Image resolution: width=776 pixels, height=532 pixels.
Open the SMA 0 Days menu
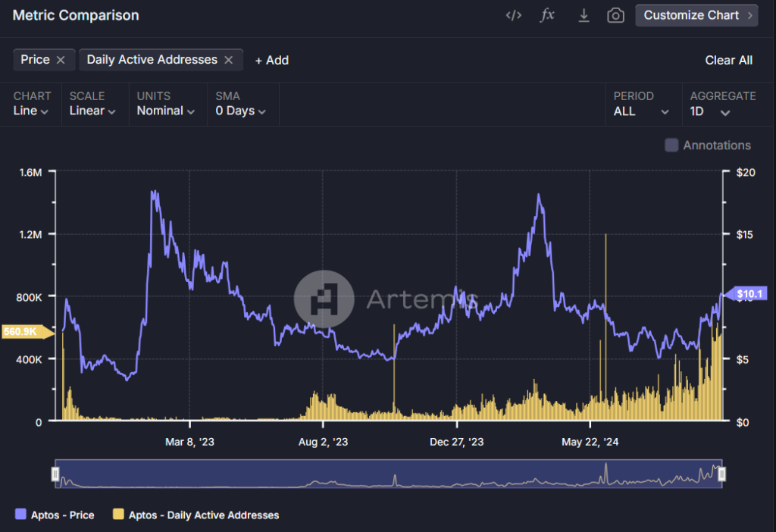(240, 111)
